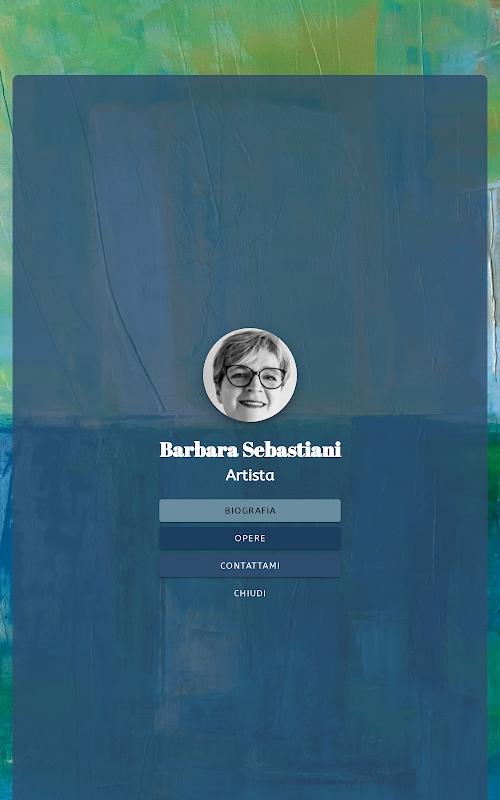Open the BIOGRAFIA section
This screenshot has width=500, height=800.
click(x=250, y=510)
